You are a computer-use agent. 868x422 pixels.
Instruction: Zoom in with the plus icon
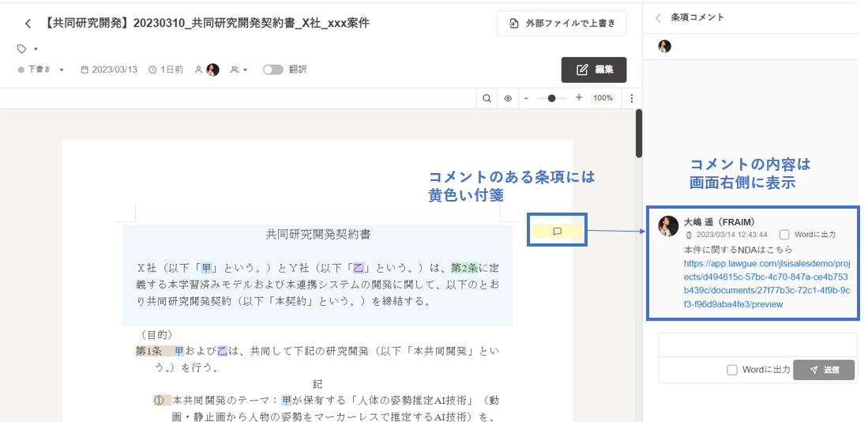[x=579, y=98]
